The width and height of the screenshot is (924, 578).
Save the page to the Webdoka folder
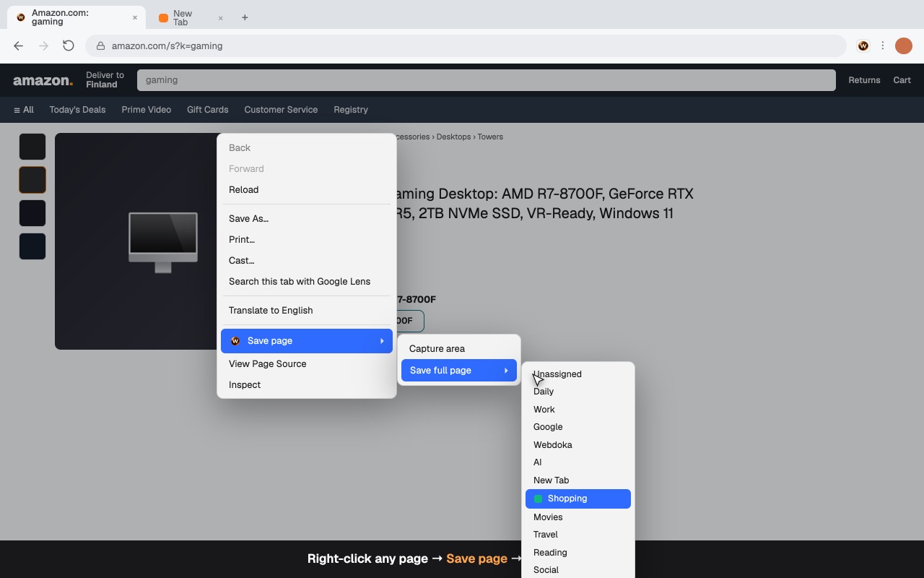coord(578,445)
